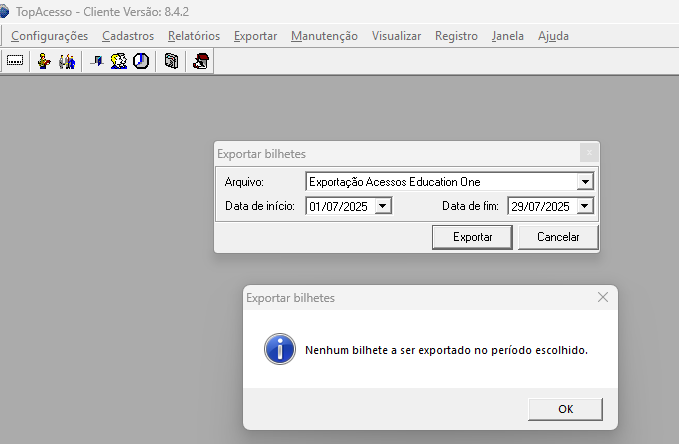Close the message box with X

pos(603,297)
